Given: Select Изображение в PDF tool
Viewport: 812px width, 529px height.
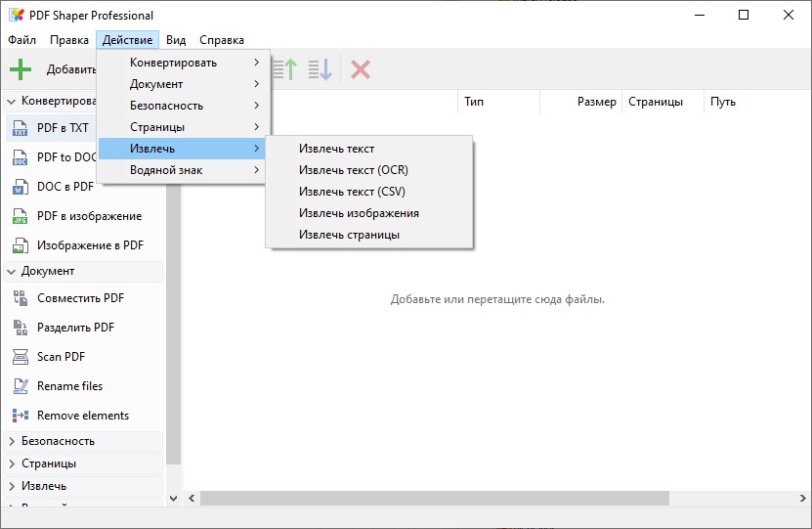Looking at the screenshot, I should pos(90,245).
